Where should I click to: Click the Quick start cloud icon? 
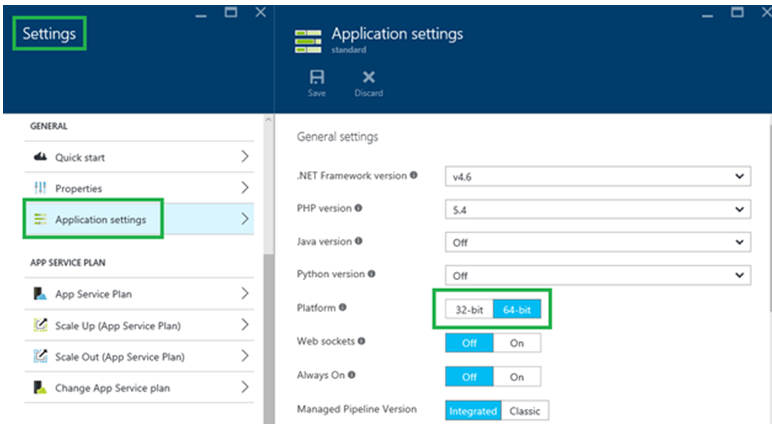(40, 157)
